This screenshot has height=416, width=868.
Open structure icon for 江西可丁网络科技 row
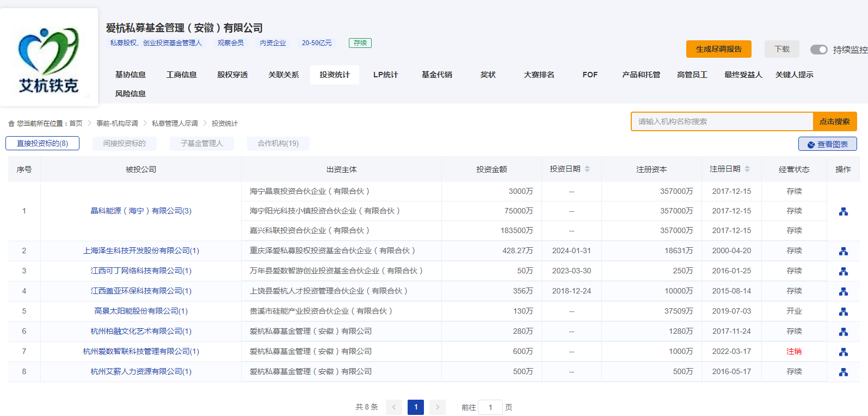pyautogui.click(x=843, y=271)
